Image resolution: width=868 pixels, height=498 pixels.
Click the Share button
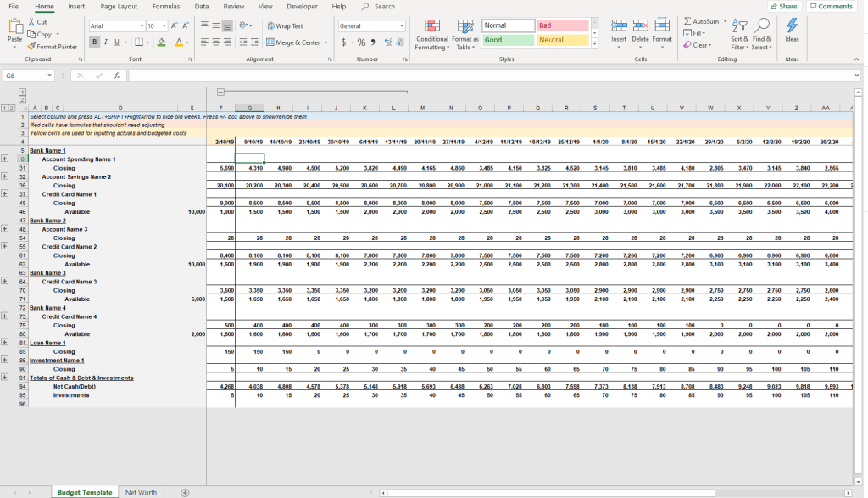(784, 6)
